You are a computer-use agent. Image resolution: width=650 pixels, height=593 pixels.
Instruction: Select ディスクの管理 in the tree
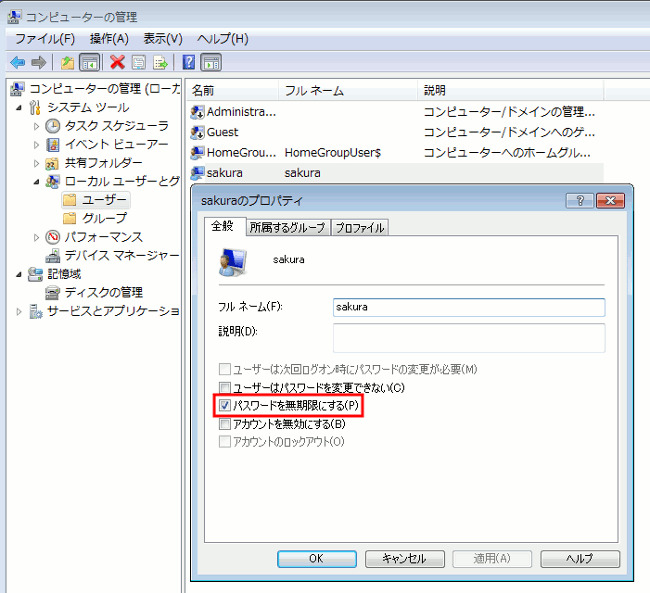[x=103, y=292]
